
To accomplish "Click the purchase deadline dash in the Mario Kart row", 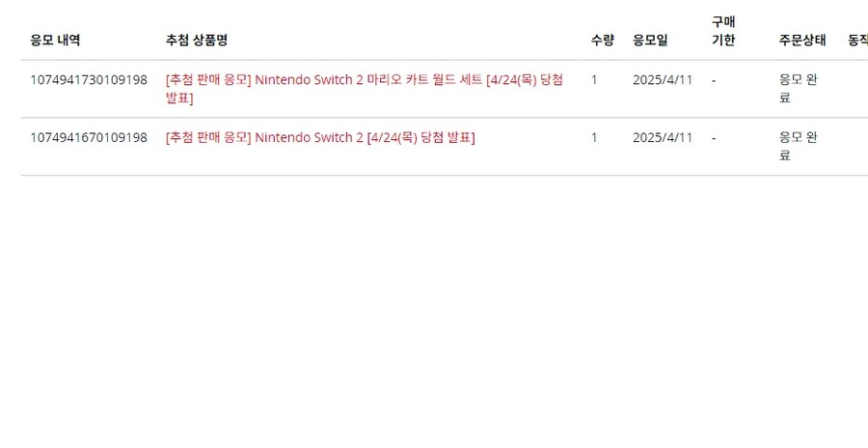I will point(714,80).
